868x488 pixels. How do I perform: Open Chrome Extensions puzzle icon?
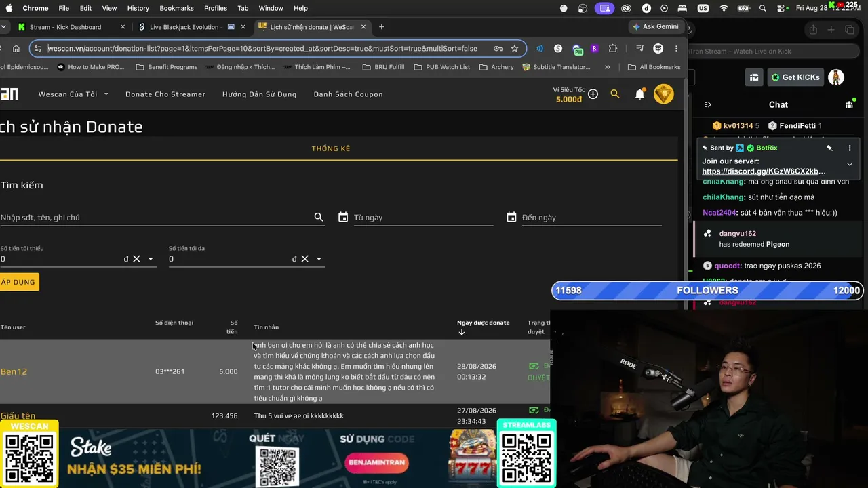click(613, 49)
